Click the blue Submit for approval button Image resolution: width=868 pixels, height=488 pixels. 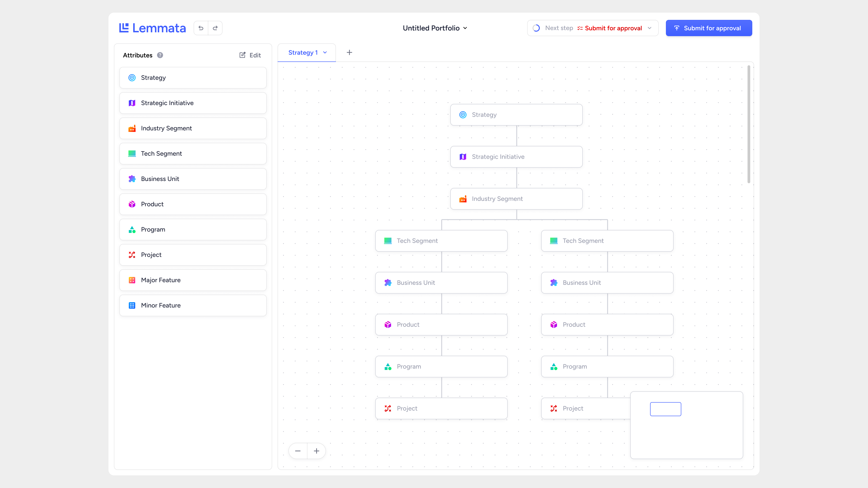(709, 28)
